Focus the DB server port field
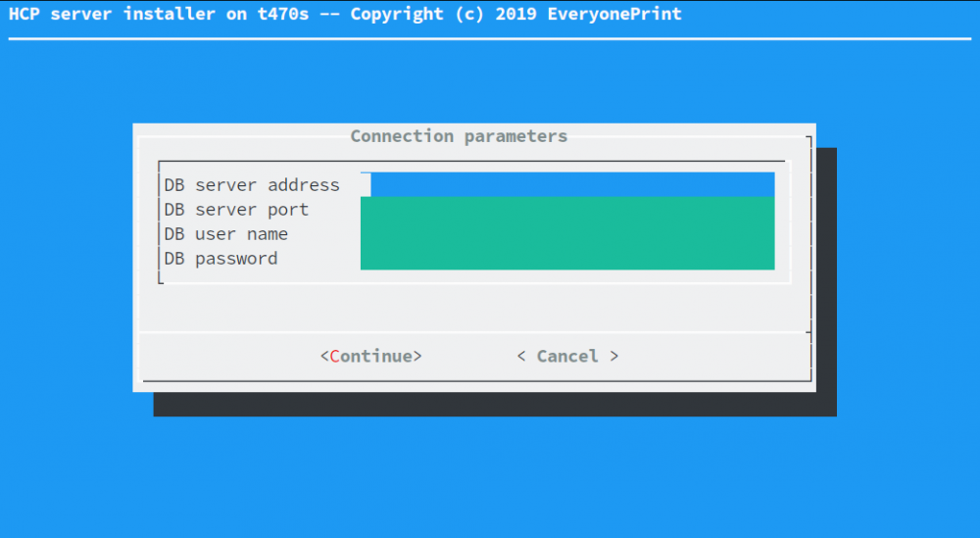The width and height of the screenshot is (980, 538). point(567,209)
